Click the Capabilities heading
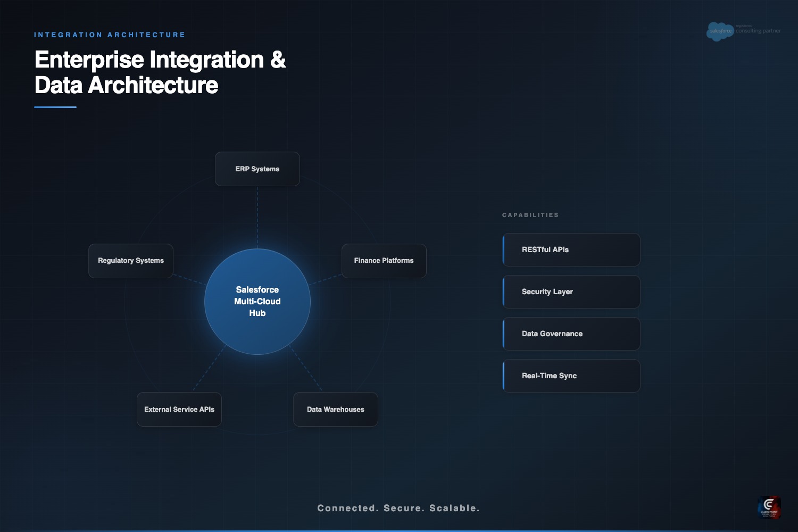Image resolution: width=798 pixels, height=532 pixels. click(530, 215)
